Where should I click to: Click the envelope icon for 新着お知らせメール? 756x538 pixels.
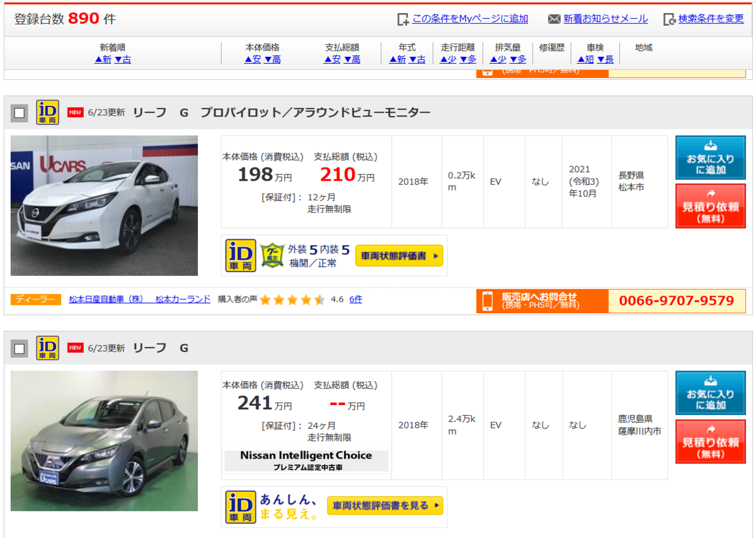[554, 20]
